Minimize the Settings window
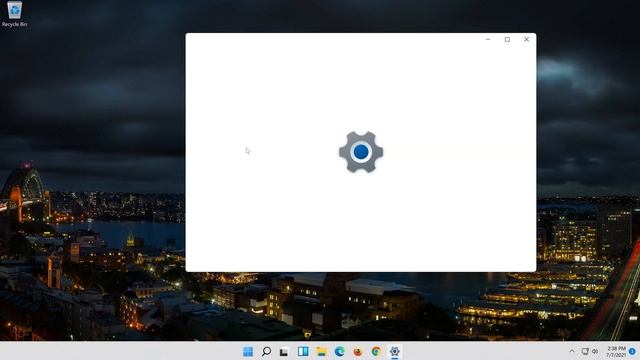640x360 pixels. pyautogui.click(x=488, y=40)
